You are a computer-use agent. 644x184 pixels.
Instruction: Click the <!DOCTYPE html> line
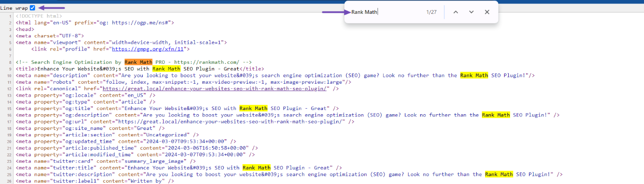pyautogui.click(x=38, y=16)
